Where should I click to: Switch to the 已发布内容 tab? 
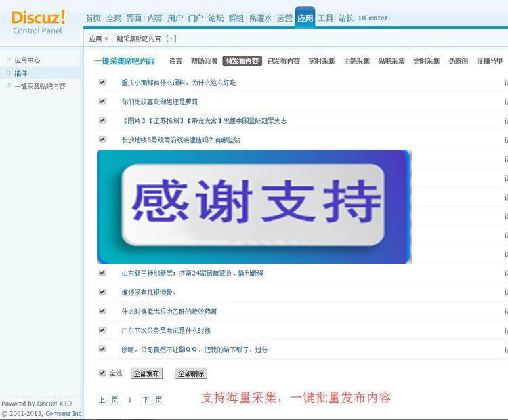(x=283, y=61)
